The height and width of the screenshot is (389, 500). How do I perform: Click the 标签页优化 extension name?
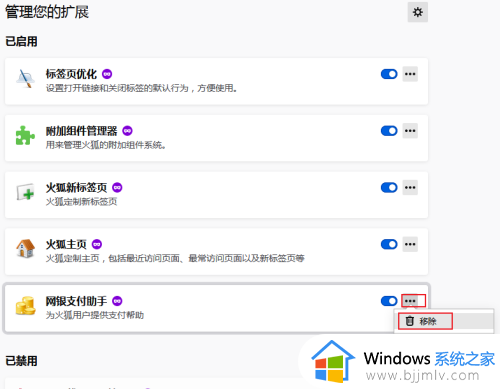tap(71, 74)
